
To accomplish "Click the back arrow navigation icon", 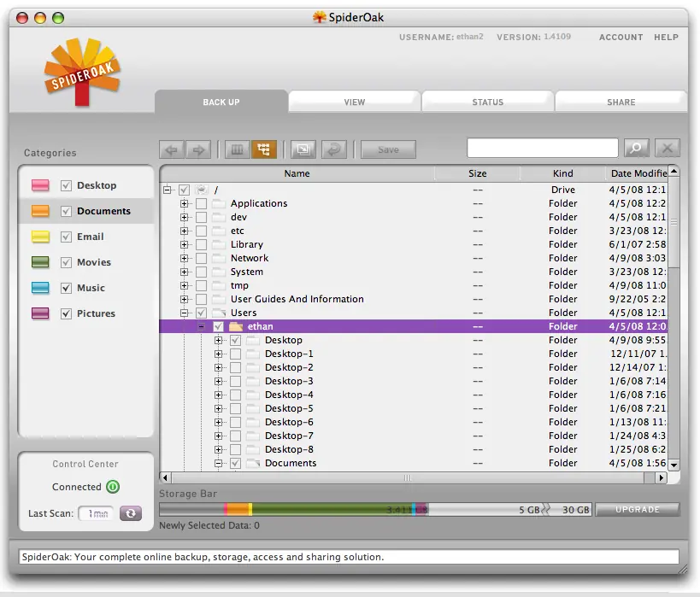I will pos(172,149).
